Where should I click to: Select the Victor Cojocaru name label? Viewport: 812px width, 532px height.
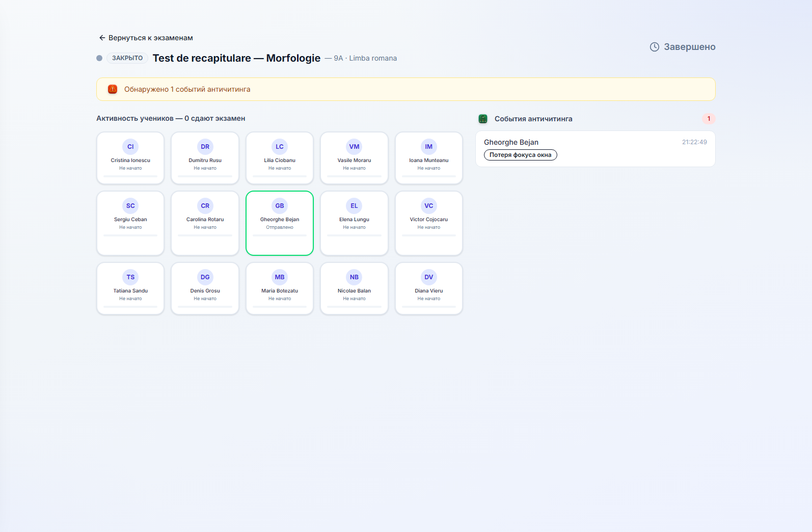pos(429,220)
